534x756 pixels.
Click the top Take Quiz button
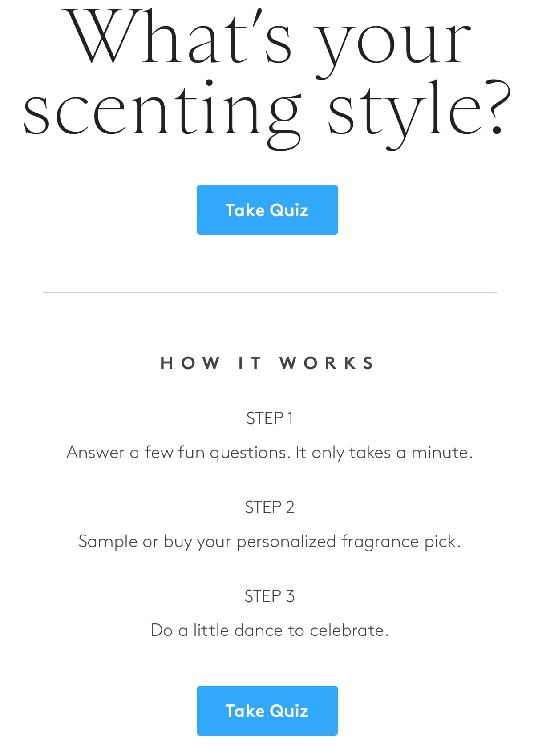pos(267,210)
